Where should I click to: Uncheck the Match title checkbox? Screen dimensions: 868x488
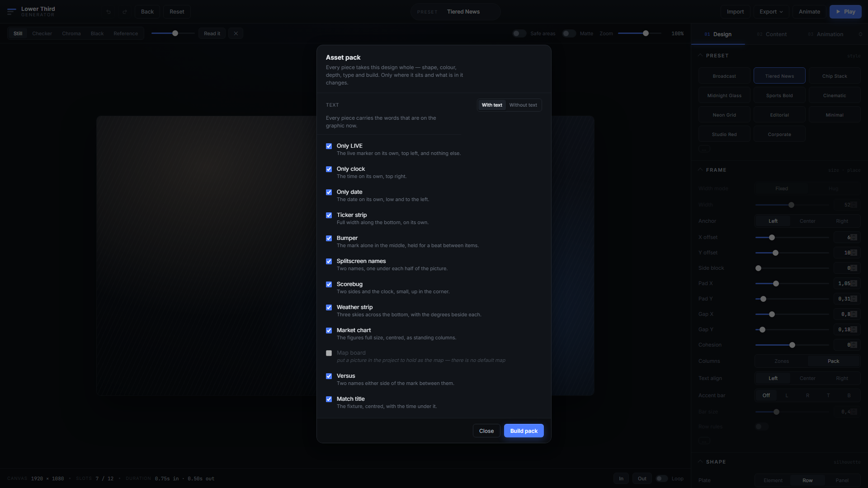[329, 399]
